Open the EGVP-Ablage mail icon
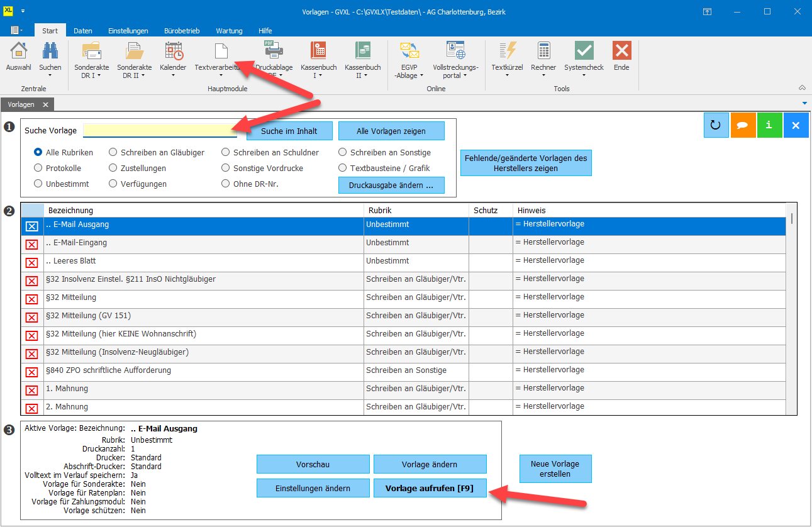 click(409, 52)
